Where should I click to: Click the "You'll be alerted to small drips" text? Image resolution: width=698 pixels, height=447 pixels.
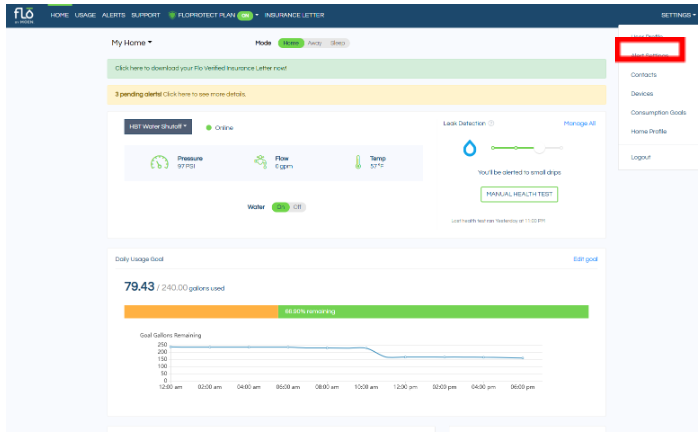click(x=519, y=173)
